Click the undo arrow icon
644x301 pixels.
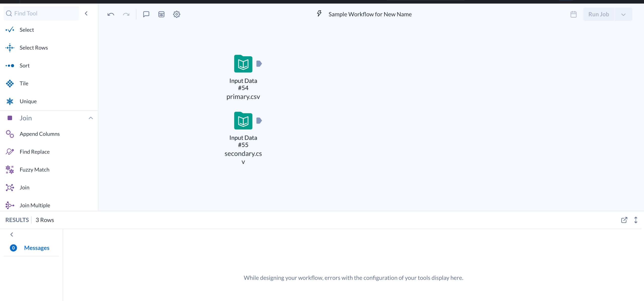point(111,14)
